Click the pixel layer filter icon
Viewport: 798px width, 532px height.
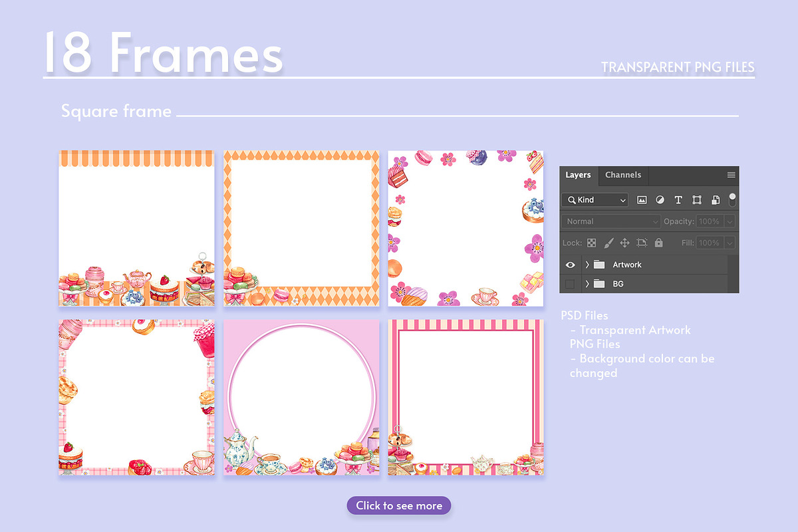pyautogui.click(x=642, y=199)
